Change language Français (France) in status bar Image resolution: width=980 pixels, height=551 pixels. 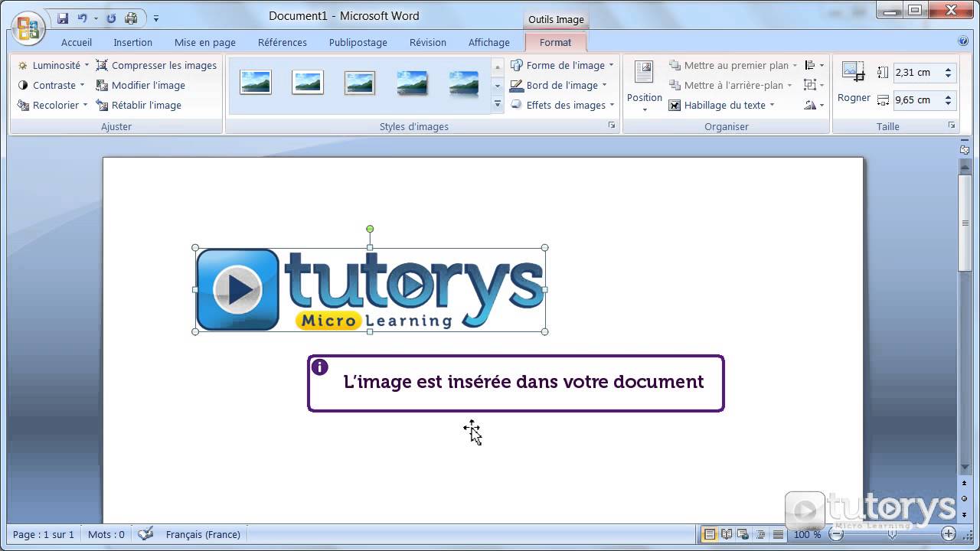(x=203, y=535)
